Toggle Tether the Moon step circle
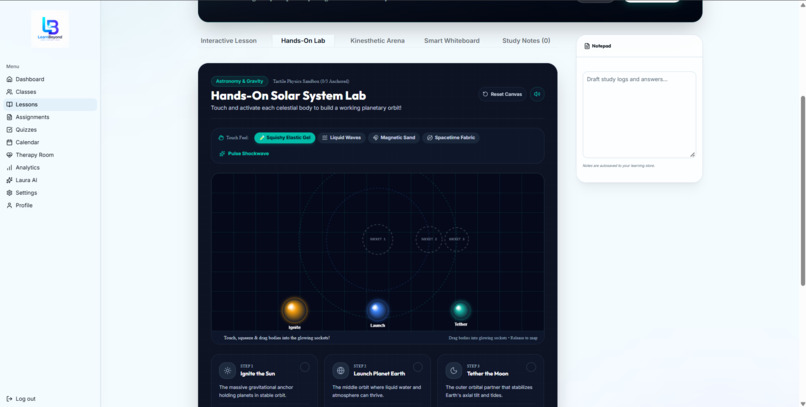The width and height of the screenshot is (806, 407). 531,367
